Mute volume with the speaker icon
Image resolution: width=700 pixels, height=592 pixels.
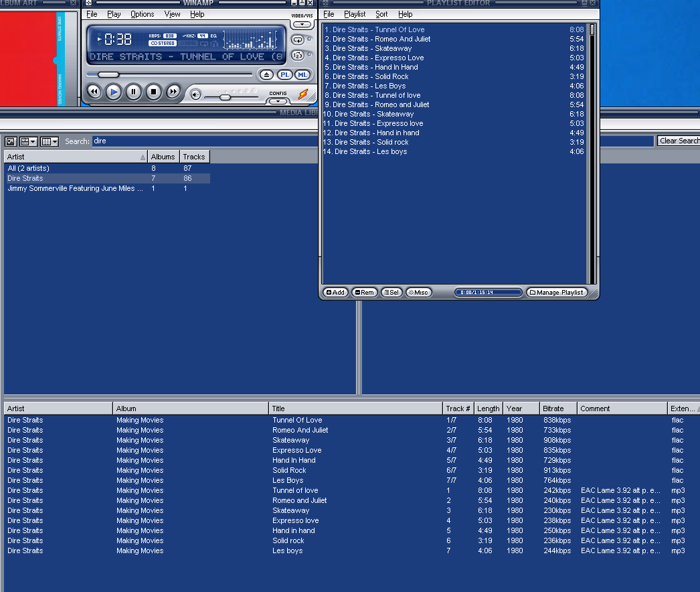tap(195, 94)
